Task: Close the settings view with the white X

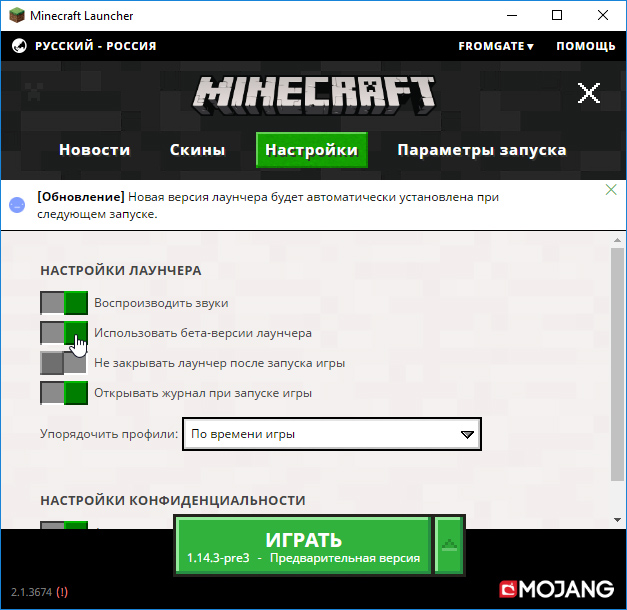Action: tap(589, 94)
